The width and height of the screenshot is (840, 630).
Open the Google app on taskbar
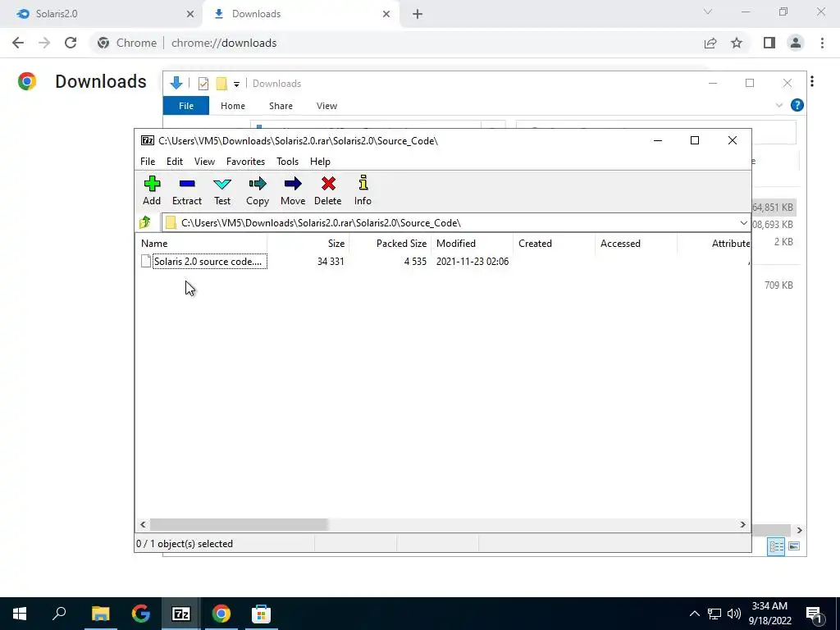[x=140, y=614]
